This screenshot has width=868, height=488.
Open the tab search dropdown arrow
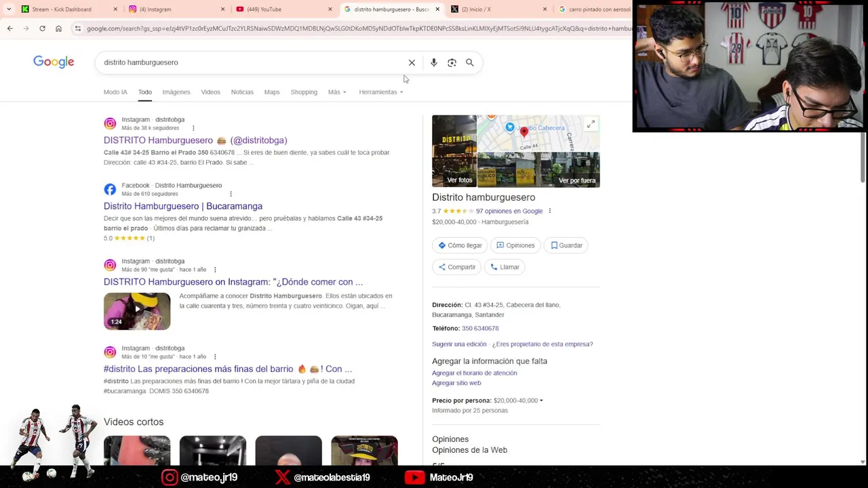tap(9, 9)
